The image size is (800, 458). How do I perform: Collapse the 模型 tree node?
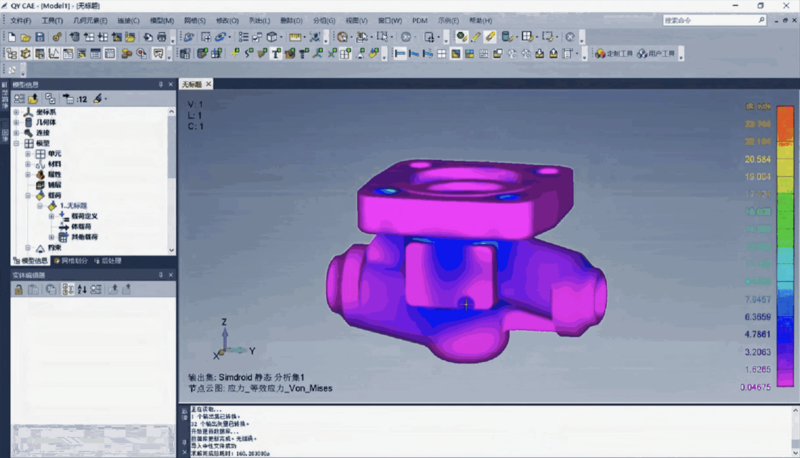16,143
